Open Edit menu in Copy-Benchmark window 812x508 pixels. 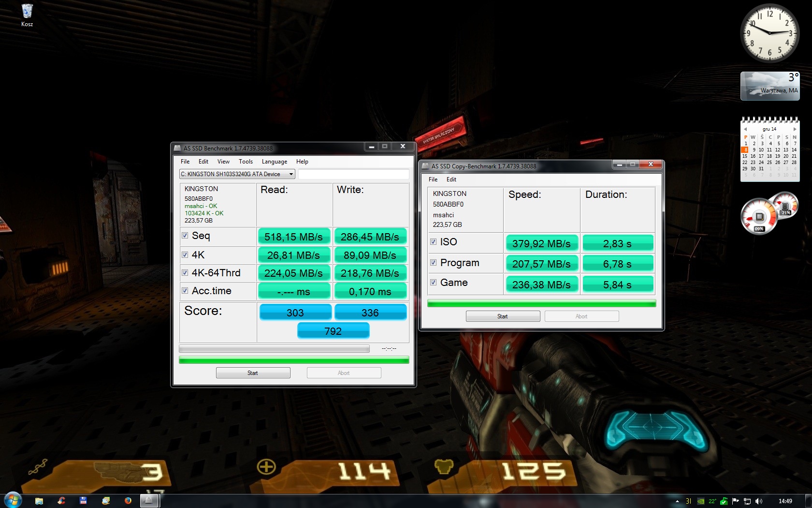pos(451,179)
